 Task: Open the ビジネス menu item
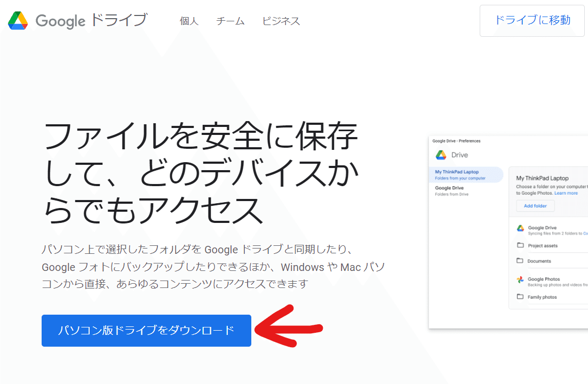point(281,21)
